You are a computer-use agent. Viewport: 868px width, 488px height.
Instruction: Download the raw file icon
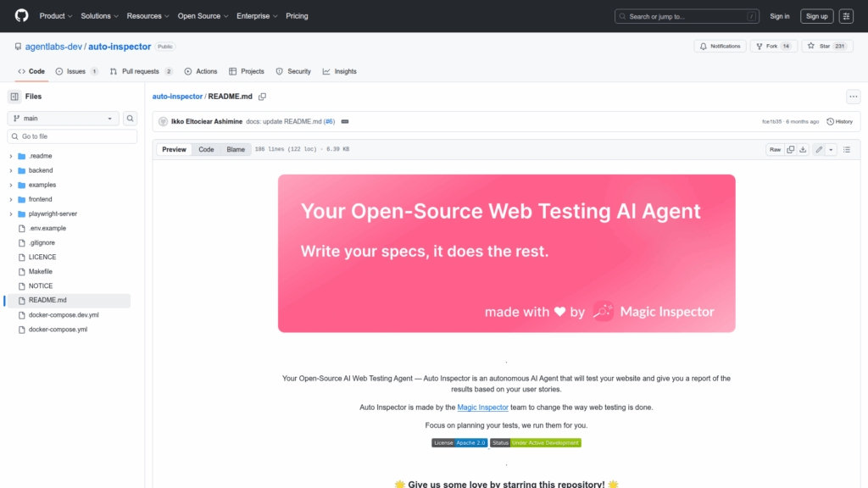pos(803,149)
